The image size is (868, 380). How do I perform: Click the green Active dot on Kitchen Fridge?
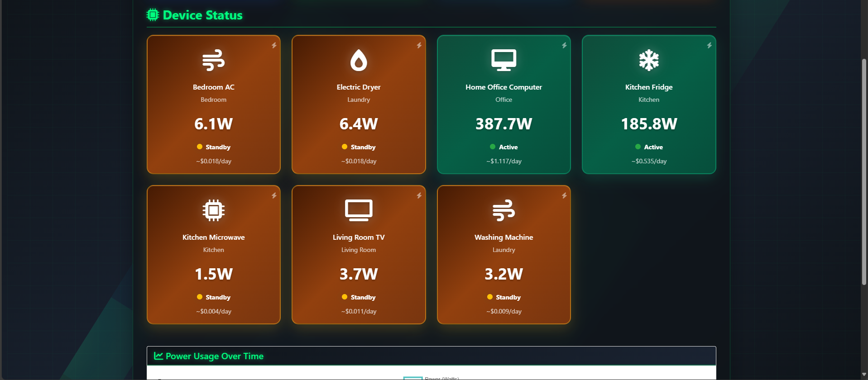(x=638, y=147)
